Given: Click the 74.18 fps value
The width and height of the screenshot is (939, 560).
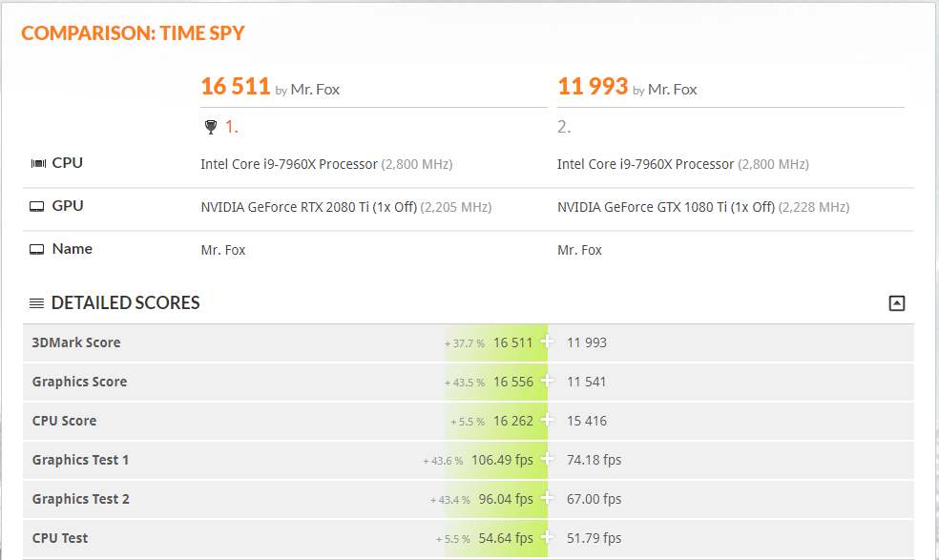Looking at the screenshot, I should pos(595,460).
